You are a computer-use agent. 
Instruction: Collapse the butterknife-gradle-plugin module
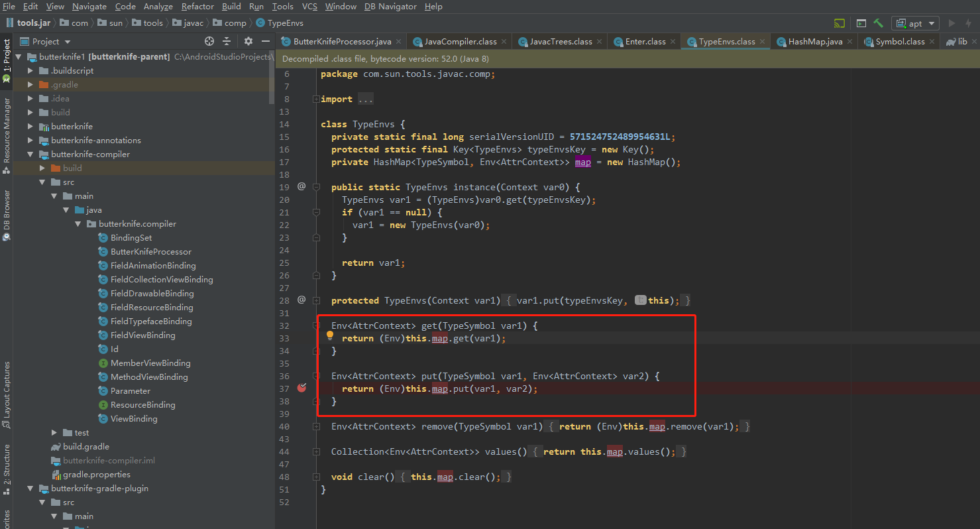[30, 488]
